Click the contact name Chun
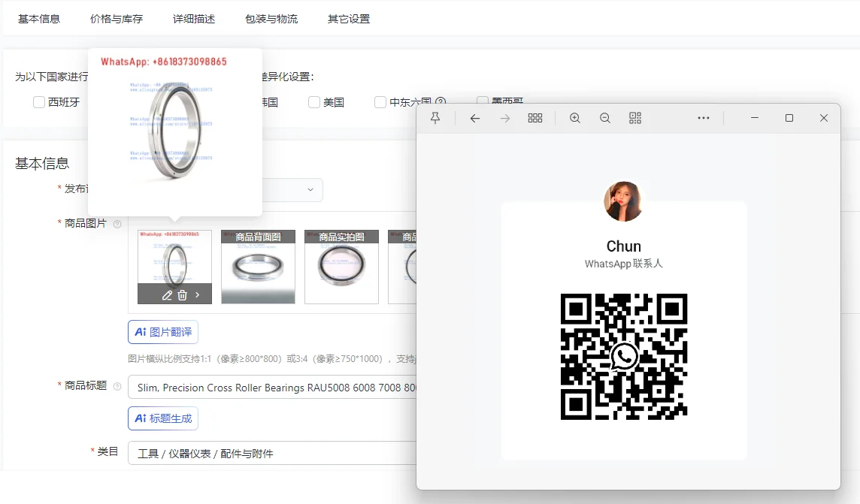 [624, 246]
